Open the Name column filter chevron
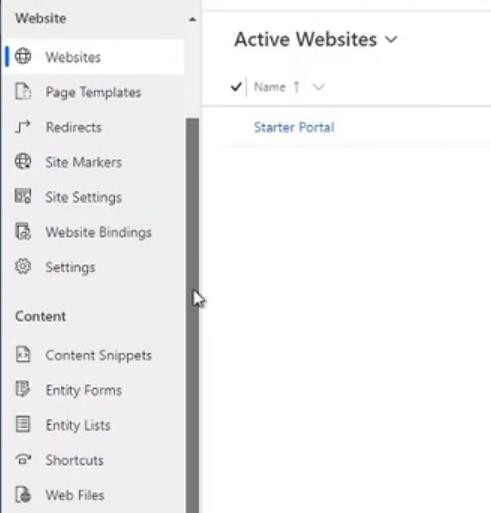491x513 pixels. pyautogui.click(x=319, y=87)
